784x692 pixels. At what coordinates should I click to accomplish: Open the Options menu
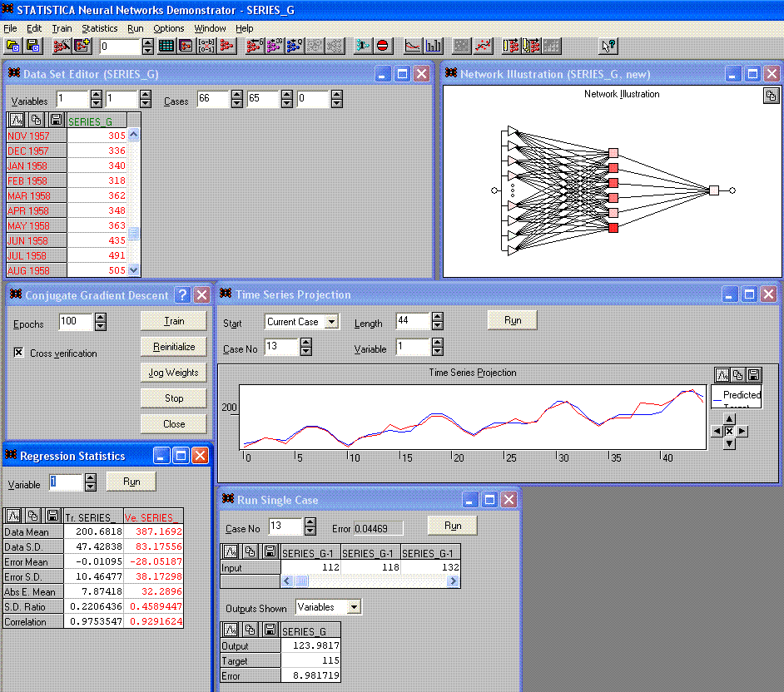click(x=168, y=28)
